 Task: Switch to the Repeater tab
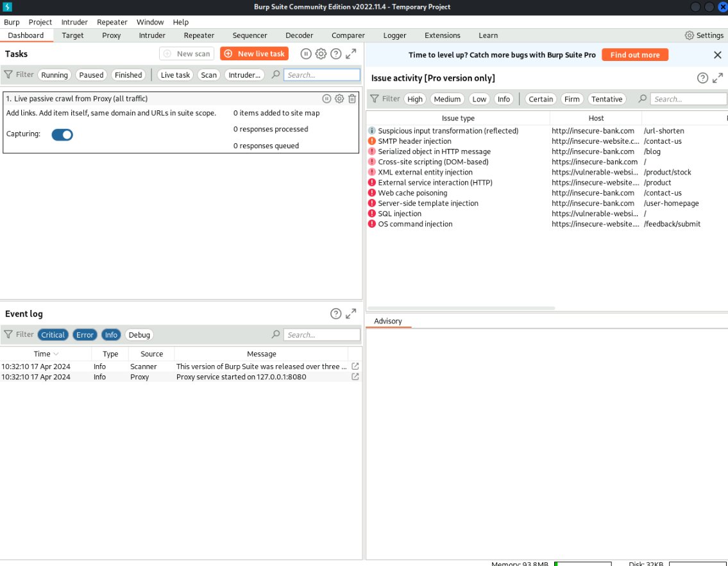pos(199,35)
